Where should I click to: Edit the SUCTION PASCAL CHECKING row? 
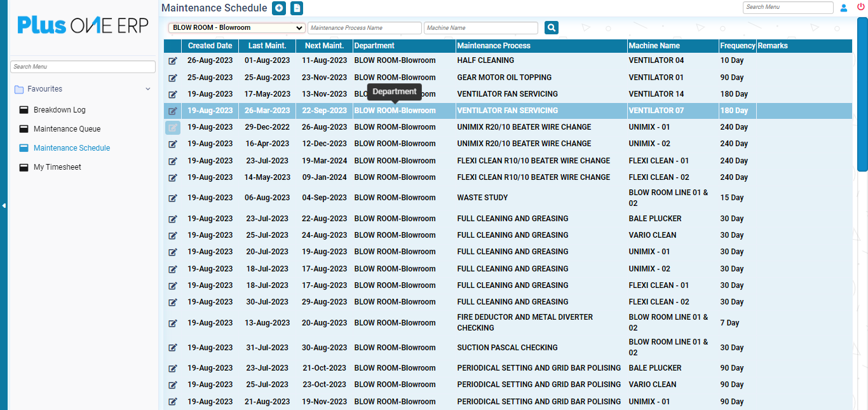click(x=173, y=348)
